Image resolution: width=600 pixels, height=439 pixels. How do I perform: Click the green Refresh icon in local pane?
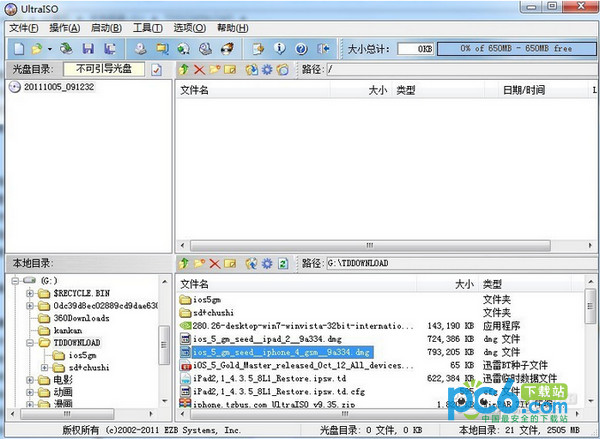283,263
